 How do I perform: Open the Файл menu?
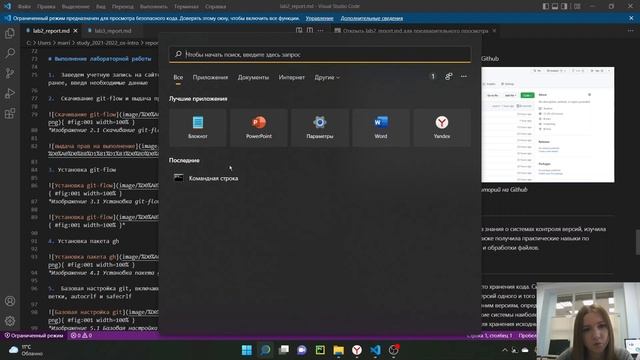pos(24,7)
